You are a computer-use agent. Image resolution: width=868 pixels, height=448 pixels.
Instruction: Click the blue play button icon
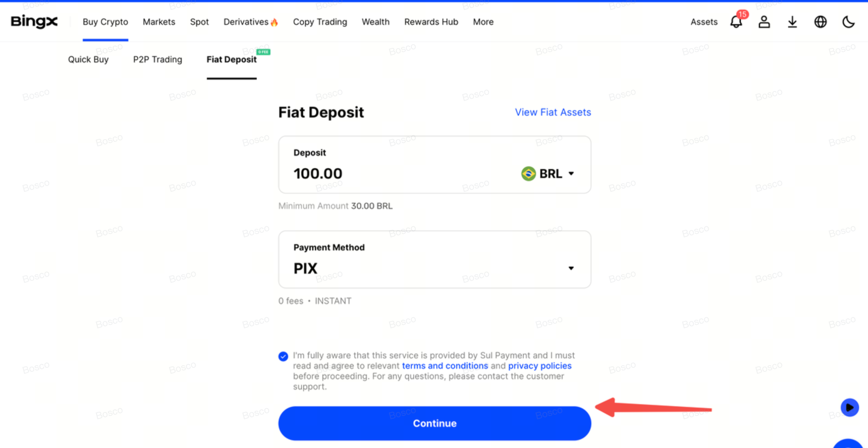(849, 407)
